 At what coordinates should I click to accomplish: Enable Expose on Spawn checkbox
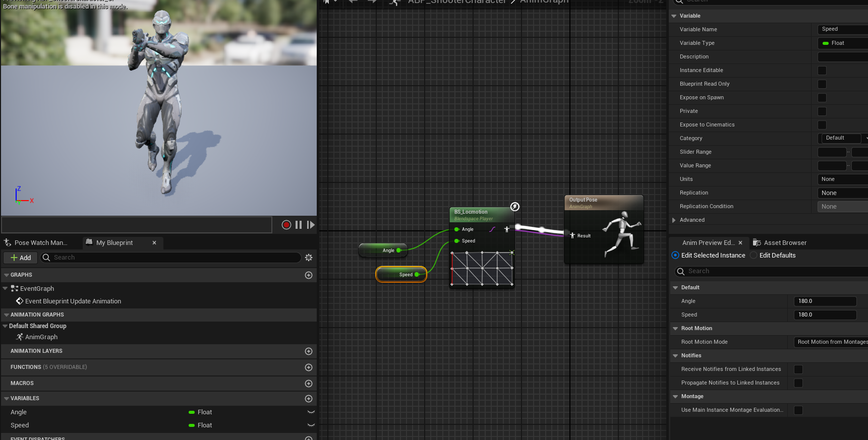click(x=822, y=98)
